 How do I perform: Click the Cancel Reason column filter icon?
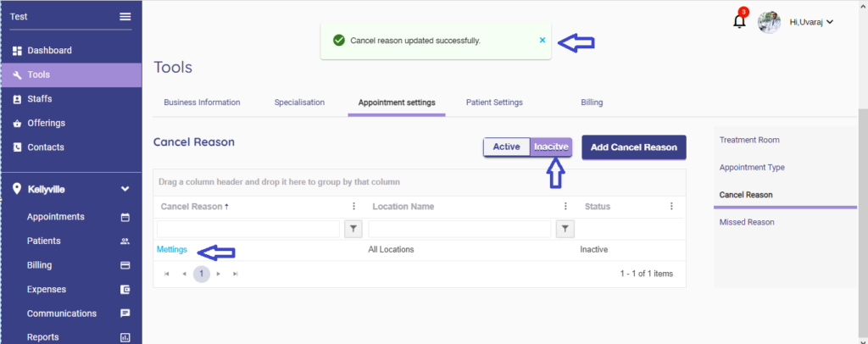tap(353, 229)
